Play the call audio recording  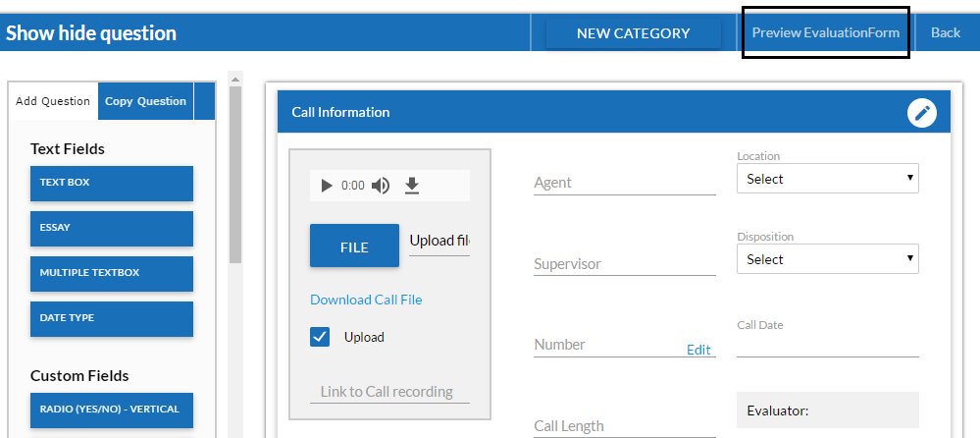[327, 186]
